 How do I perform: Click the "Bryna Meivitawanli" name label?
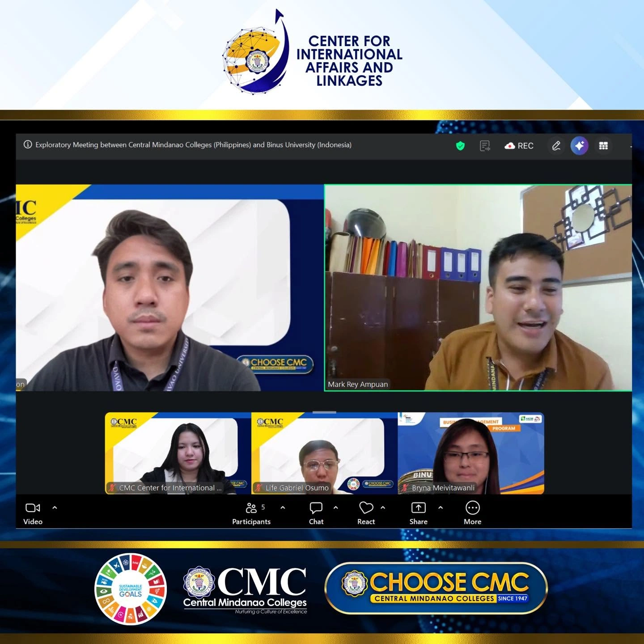(x=443, y=488)
